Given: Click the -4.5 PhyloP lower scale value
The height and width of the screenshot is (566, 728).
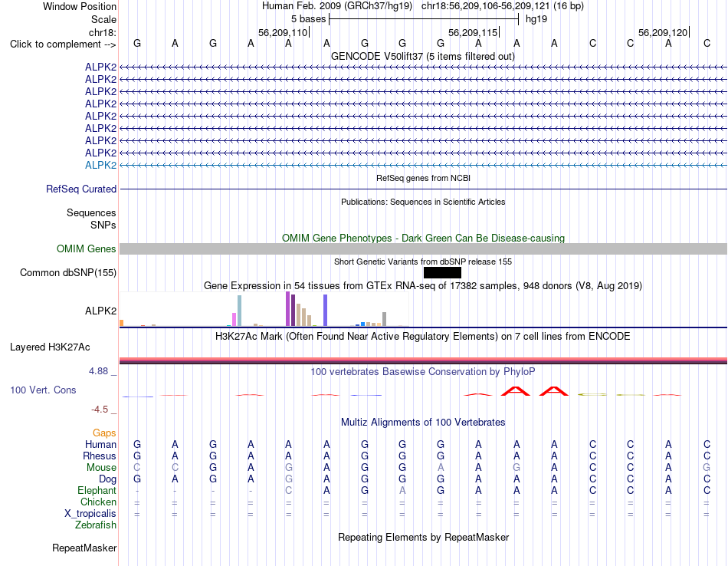Looking at the screenshot, I should (100, 410).
